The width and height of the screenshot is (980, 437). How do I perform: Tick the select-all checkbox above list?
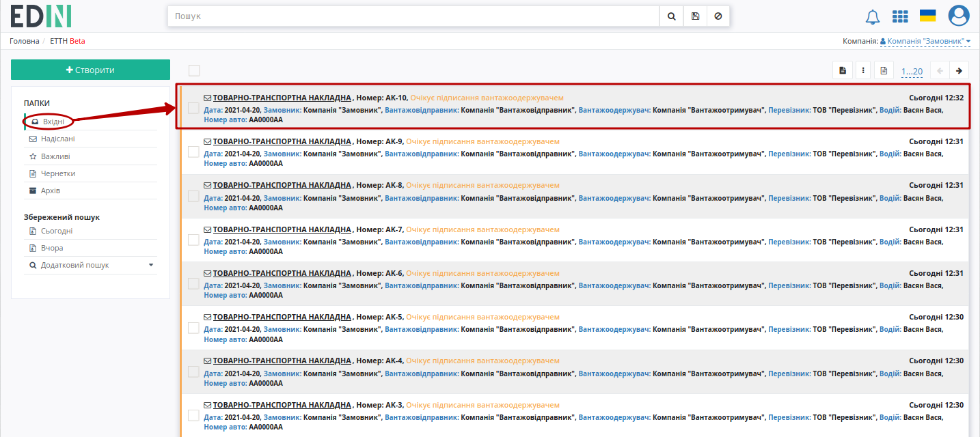pos(194,70)
